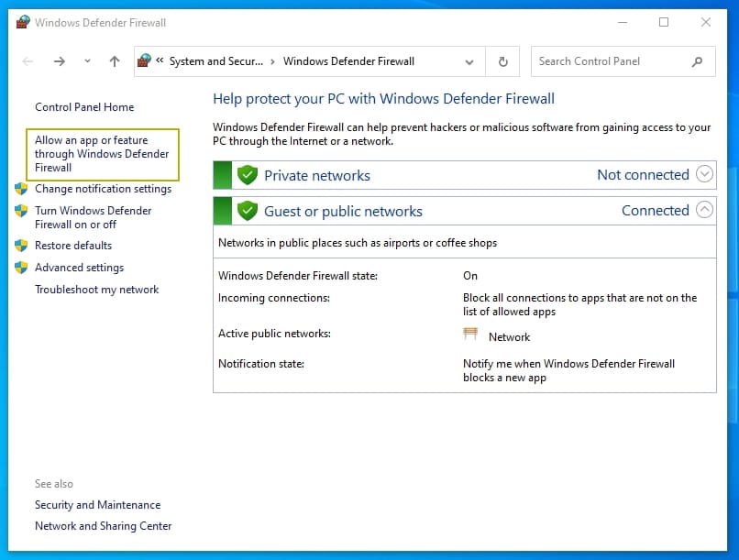Viewport: 739px width, 560px height.
Task: Click the Not connected status text
Action: pos(643,175)
